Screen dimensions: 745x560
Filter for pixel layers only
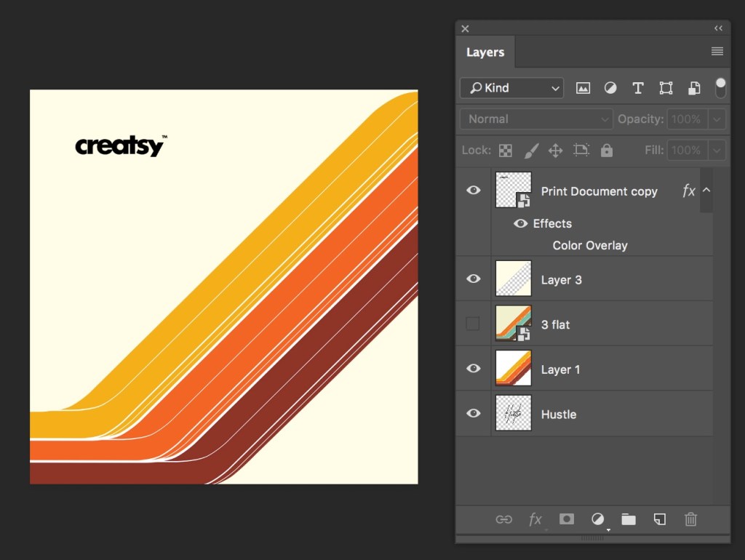tap(583, 87)
